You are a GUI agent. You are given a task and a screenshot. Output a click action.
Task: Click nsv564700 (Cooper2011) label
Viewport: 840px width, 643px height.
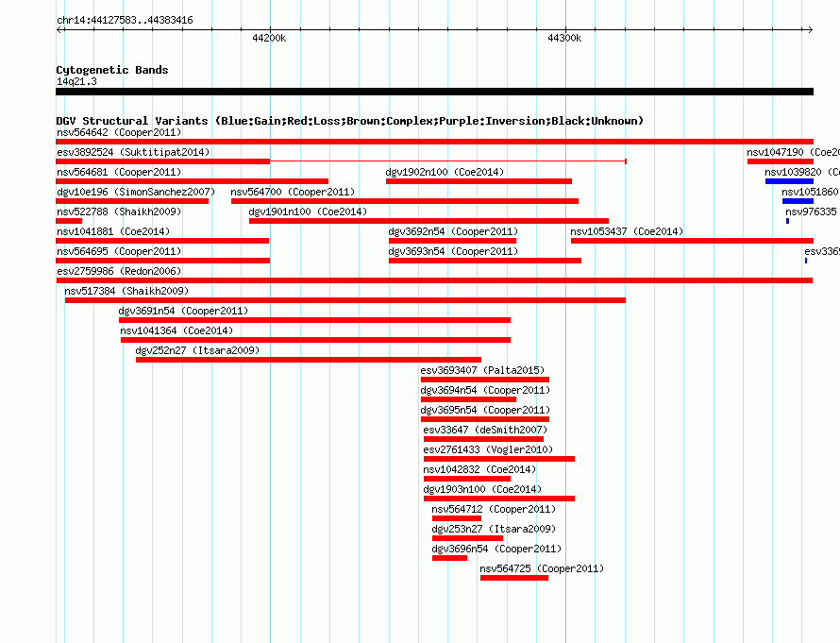293,192
